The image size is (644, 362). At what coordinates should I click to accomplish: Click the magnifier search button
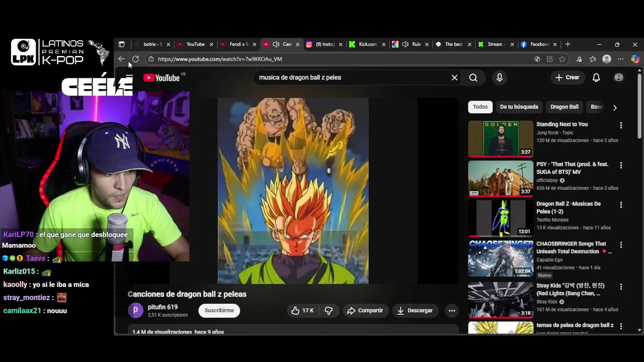tap(473, 77)
